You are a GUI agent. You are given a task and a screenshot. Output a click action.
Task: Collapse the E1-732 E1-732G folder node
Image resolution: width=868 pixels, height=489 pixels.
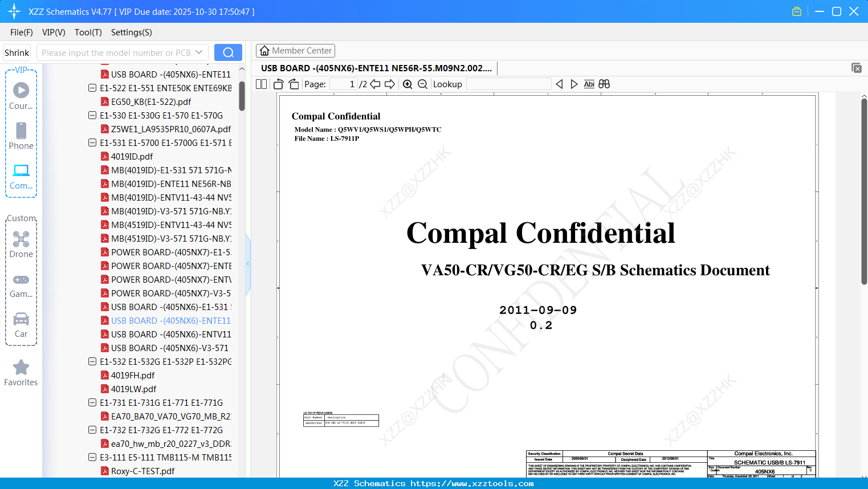coord(92,430)
